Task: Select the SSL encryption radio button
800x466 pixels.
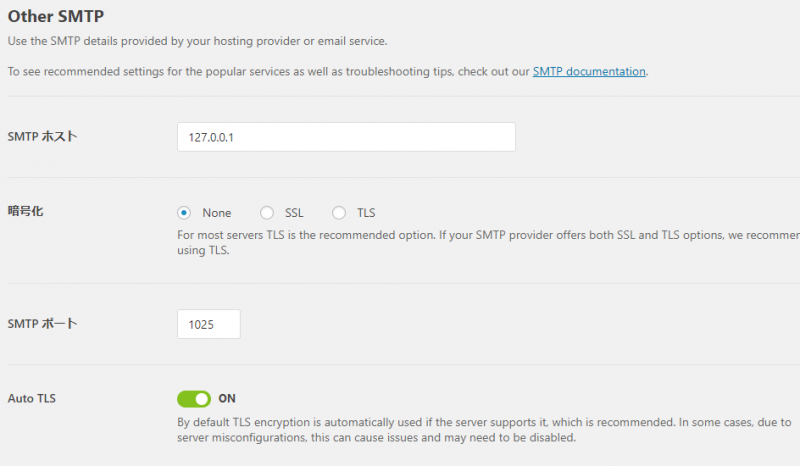Action: [267, 213]
